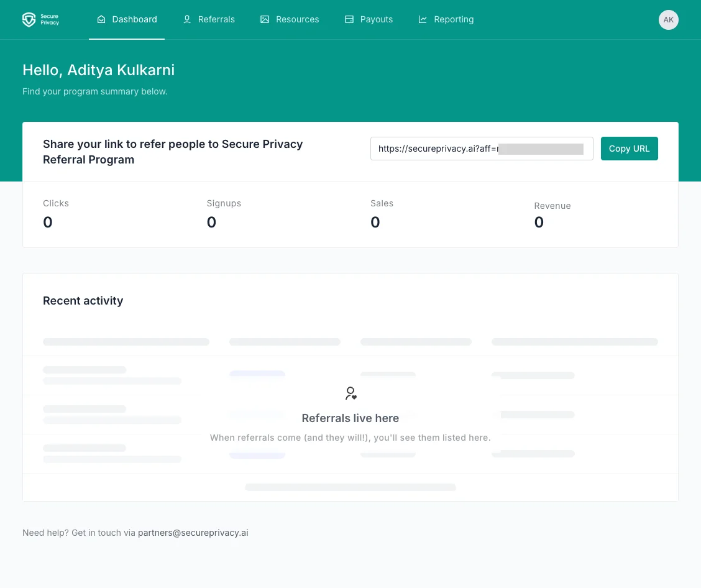Screen dimensions: 701x588
Task: Click the Dashboard checklist icon
Action: pos(101,19)
